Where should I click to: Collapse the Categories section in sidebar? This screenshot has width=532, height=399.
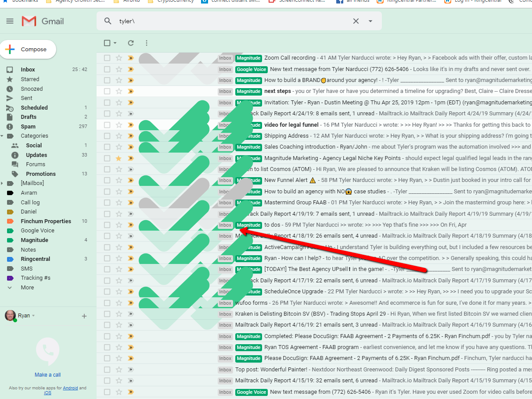click(2, 136)
